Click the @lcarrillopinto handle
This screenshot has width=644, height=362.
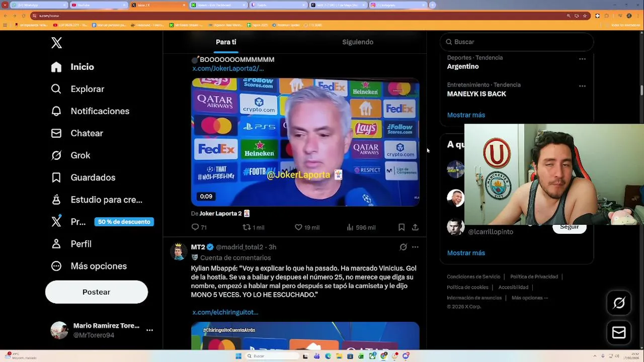pyautogui.click(x=491, y=232)
